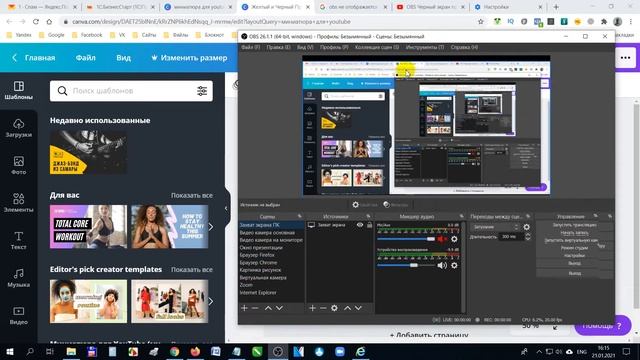Click Режим студии button in OBS
640x360 pixels.
(x=575, y=248)
